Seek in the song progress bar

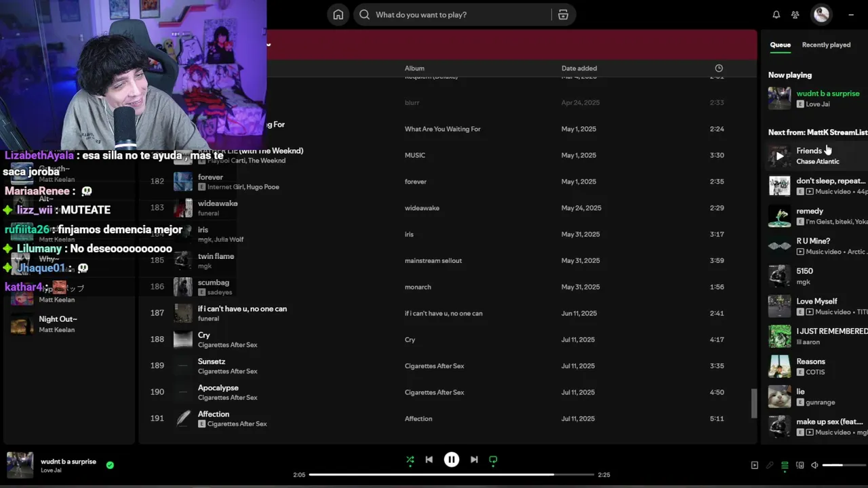pyautogui.click(x=451, y=474)
